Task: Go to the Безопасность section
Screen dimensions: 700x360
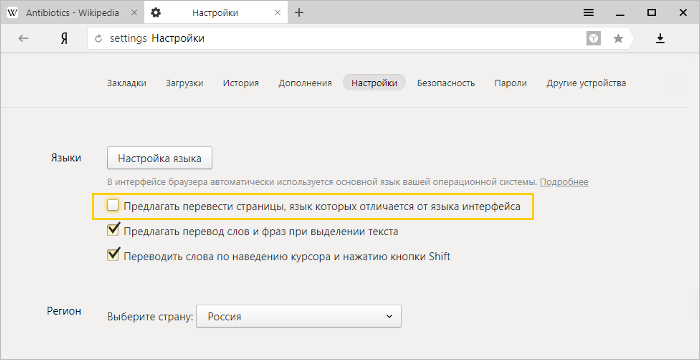Action: click(446, 83)
